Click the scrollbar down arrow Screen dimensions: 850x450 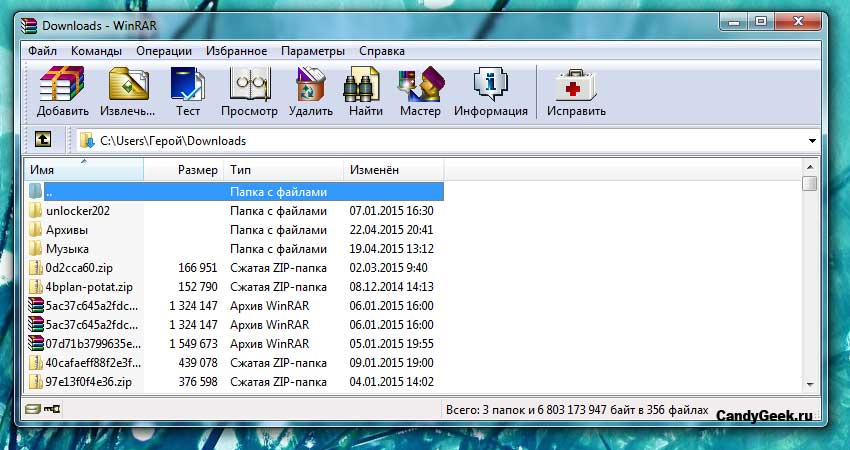pyautogui.click(x=810, y=384)
